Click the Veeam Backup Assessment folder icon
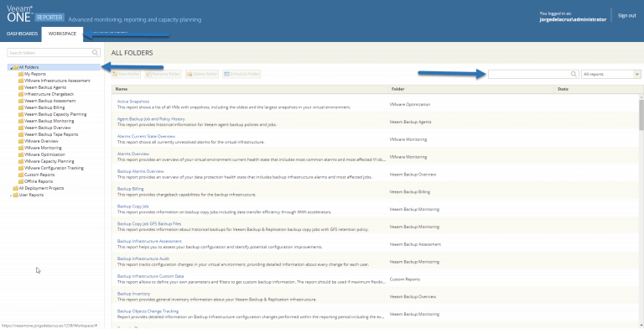The height and width of the screenshot is (329, 644). pyautogui.click(x=20, y=101)
